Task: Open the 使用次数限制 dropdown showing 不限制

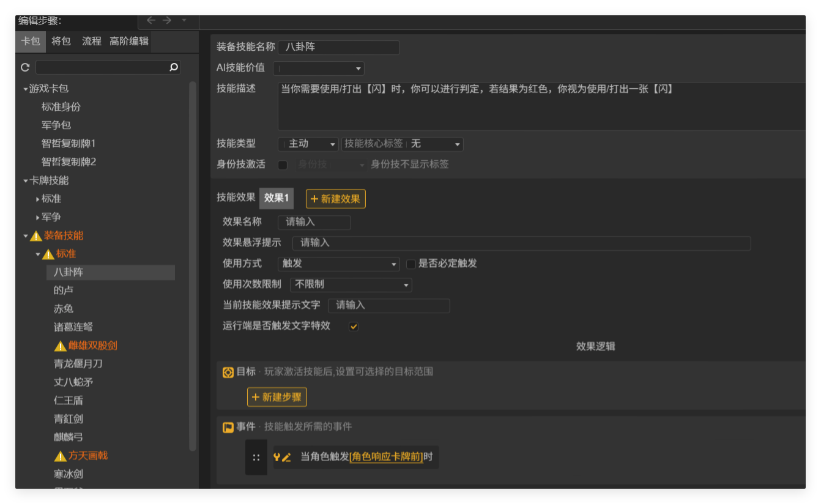Action: point(350,284)
